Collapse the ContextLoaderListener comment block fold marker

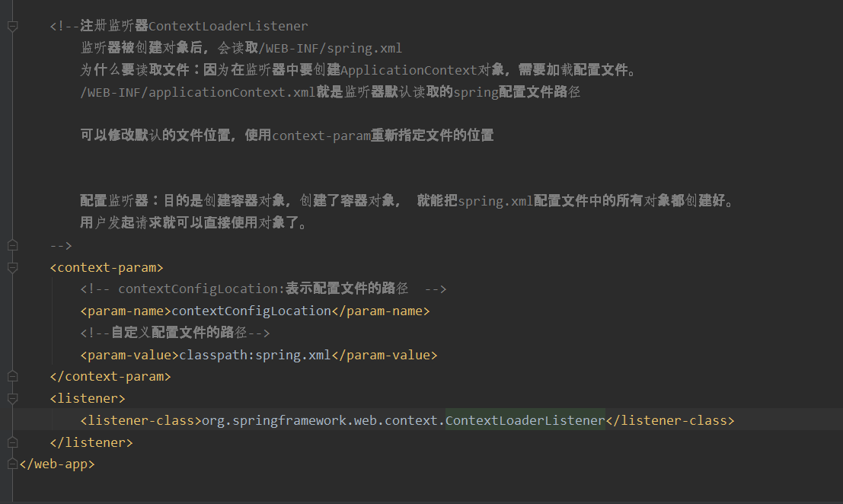13,26
